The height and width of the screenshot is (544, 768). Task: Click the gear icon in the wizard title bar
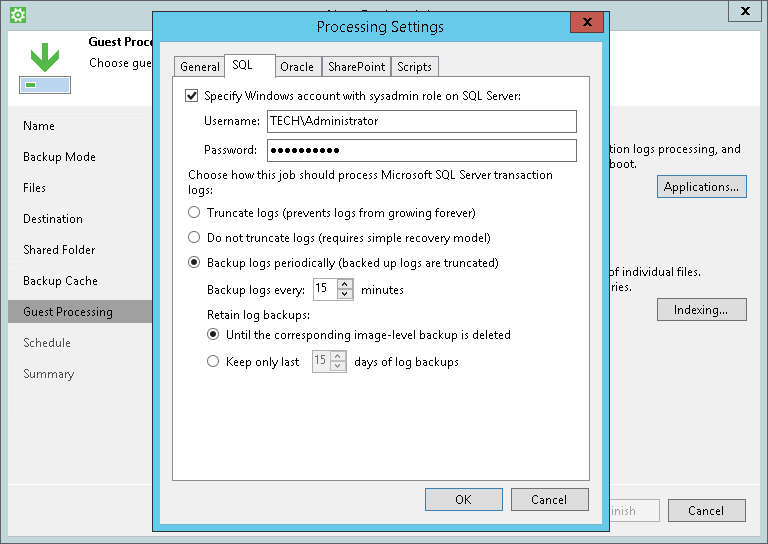(x=18, y=15)
